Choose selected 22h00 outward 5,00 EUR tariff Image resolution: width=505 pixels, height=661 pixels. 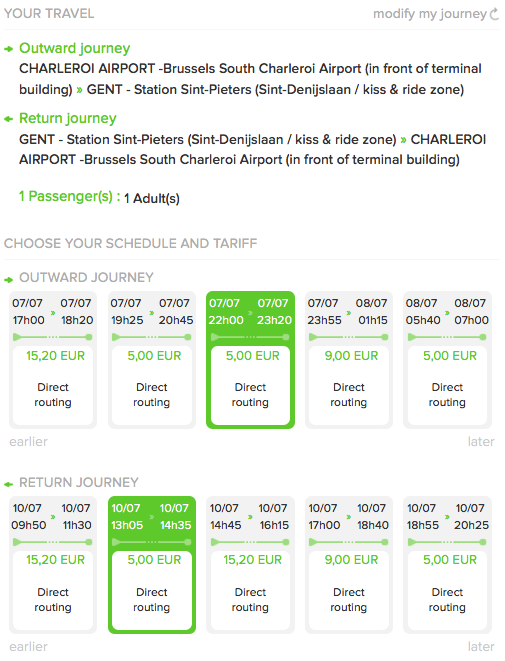click(x=250, y=385)
